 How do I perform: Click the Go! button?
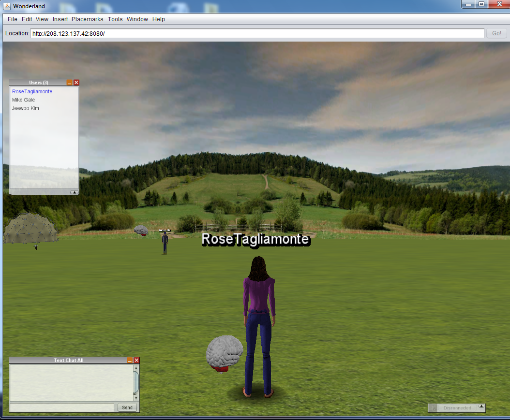tap(496, 33)
